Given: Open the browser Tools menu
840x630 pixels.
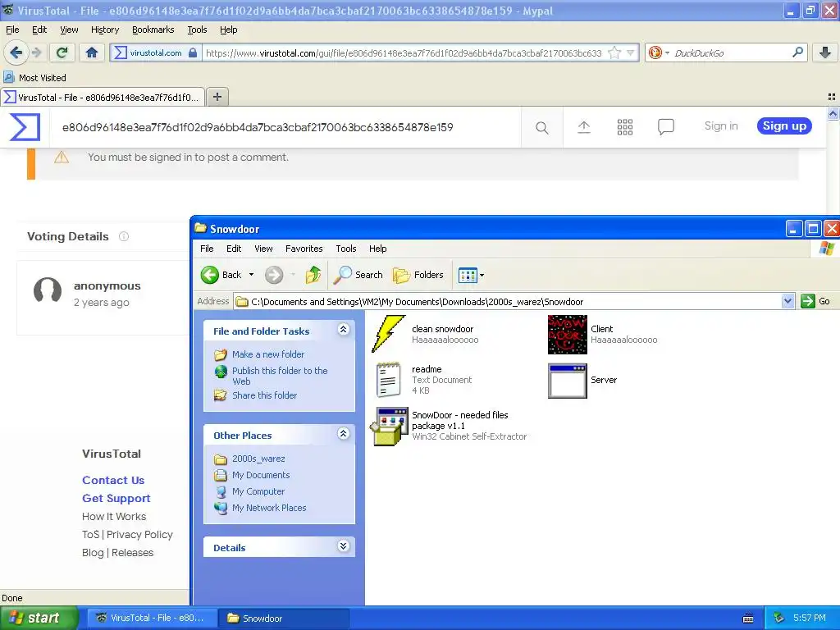Looking at the screenshot, I should tap(197, 30).
